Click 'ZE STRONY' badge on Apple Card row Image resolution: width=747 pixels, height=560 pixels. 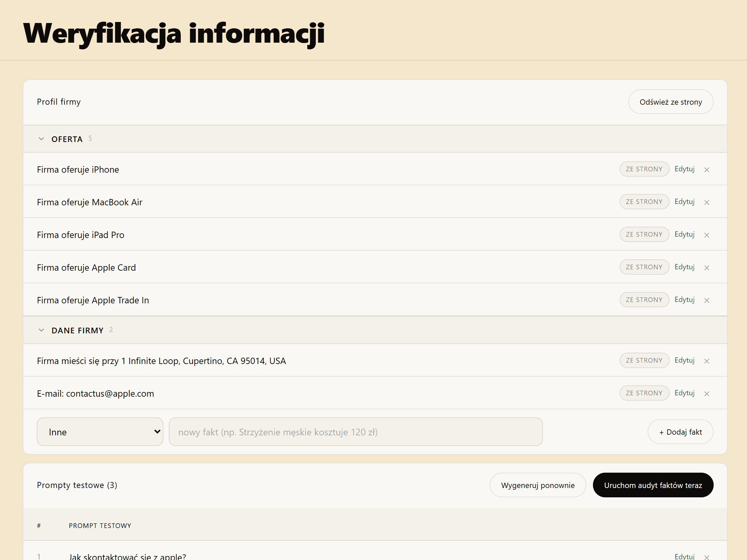644,267
